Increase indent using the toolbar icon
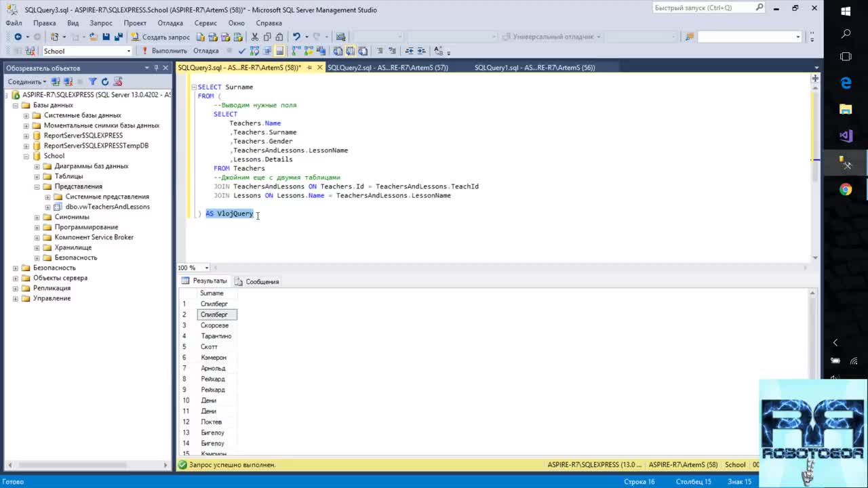This screenshot has width=868, height=488. pyautogui.click(x=420, y=51)
